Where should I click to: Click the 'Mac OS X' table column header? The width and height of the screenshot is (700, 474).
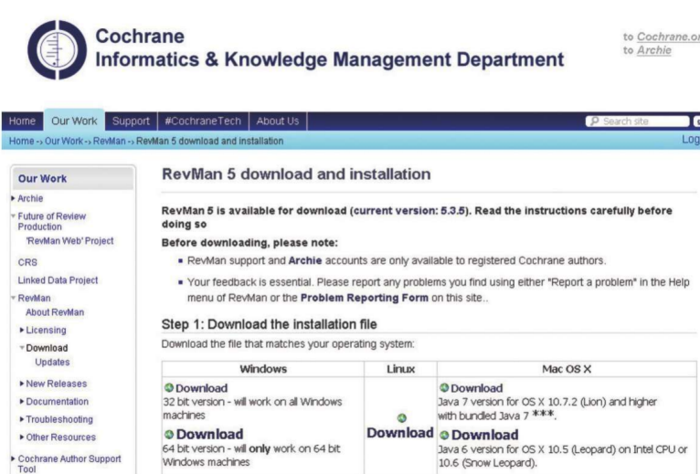pyautogui.click(x=567, y=369)
